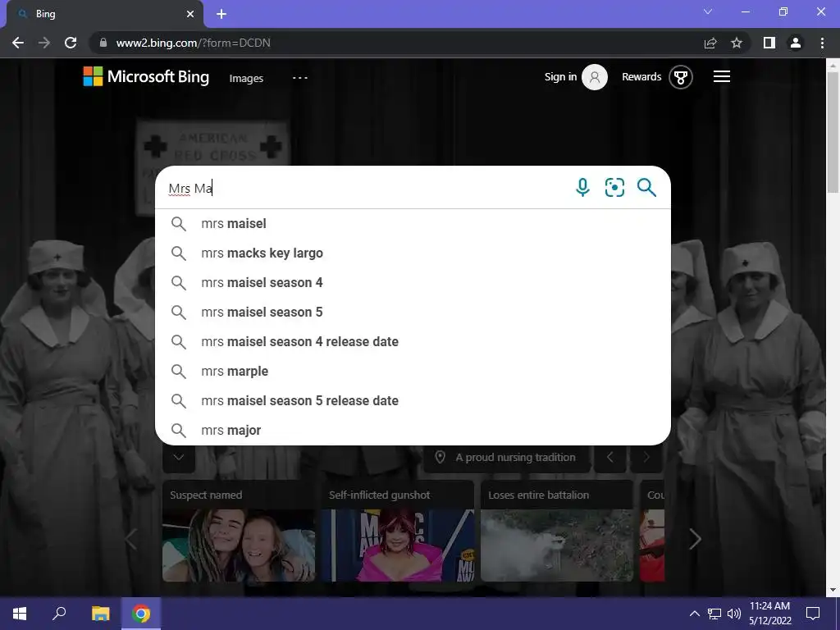The image size is (840, 630).
Task: Open Chrome three-dot menu
Action: pos(822,43)
